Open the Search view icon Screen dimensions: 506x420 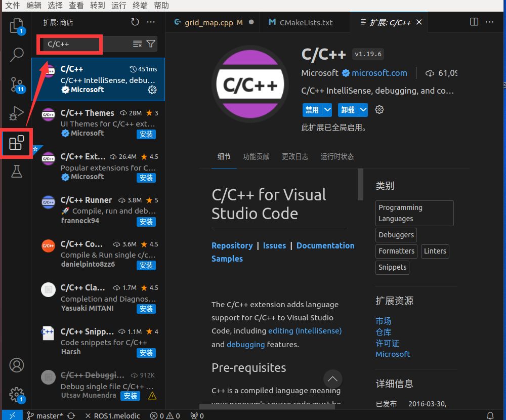click(17, 55)
